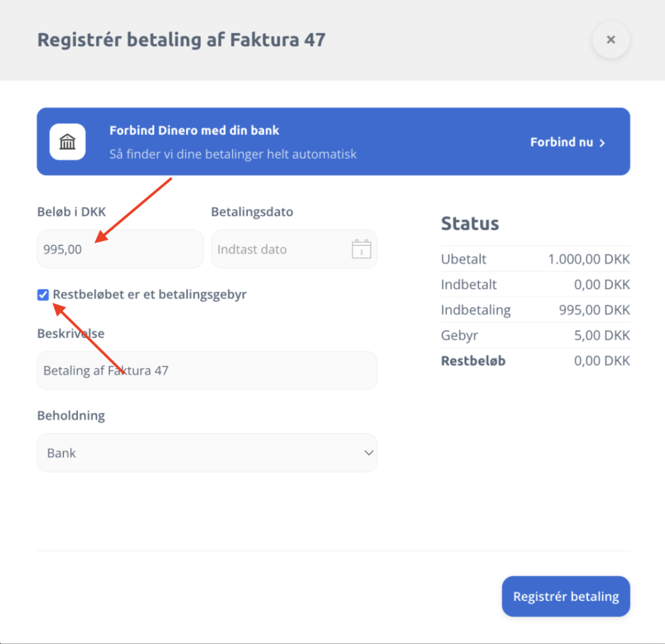
Task: Click the Indbetalt status label
Action: [x=469, y=284]
